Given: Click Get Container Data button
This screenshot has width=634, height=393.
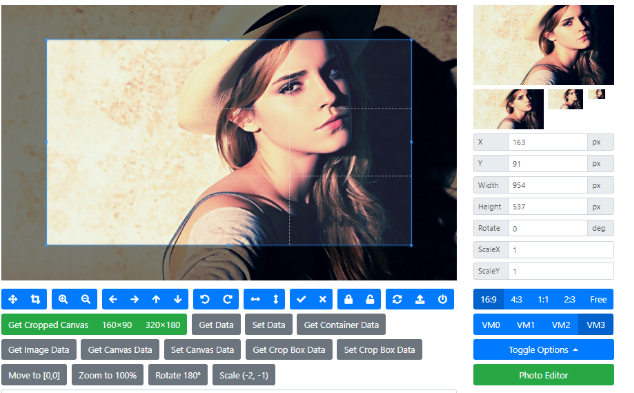Looking at the screenshot, I should (x=341, y=325).
